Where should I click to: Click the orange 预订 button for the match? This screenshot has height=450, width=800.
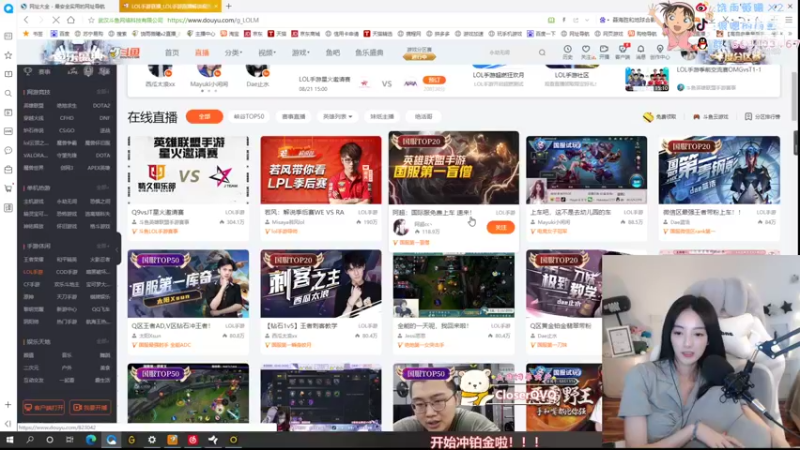[434, 80]
